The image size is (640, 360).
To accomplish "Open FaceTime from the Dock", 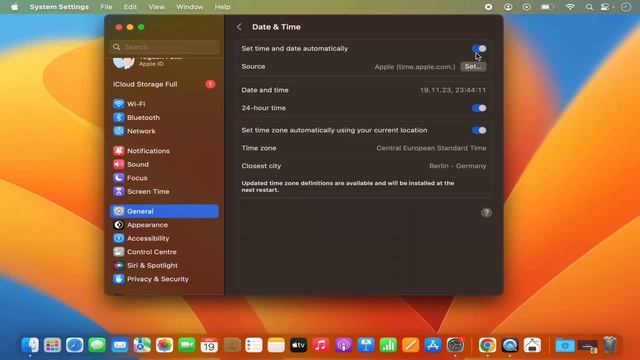I will pos(187,345).
